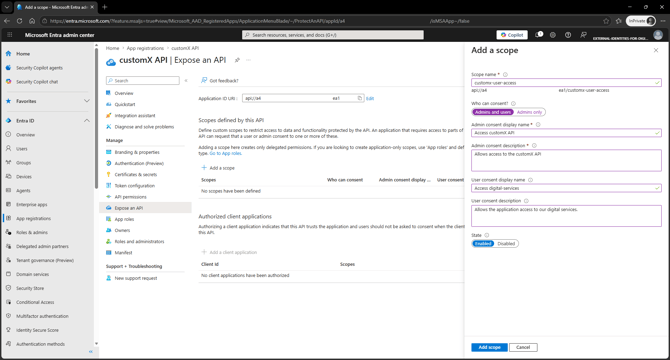The height and width of the screenshot is (360, 670).
Task: Open the help question mark icon
Action: 568,35
